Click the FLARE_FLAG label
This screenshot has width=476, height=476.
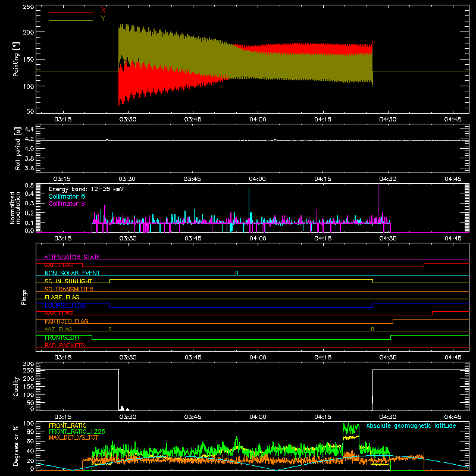(62, 297)
